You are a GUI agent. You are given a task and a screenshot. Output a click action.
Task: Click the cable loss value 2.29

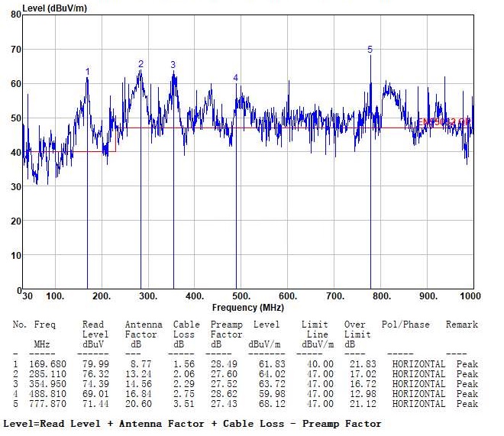[x=184, y=384]
